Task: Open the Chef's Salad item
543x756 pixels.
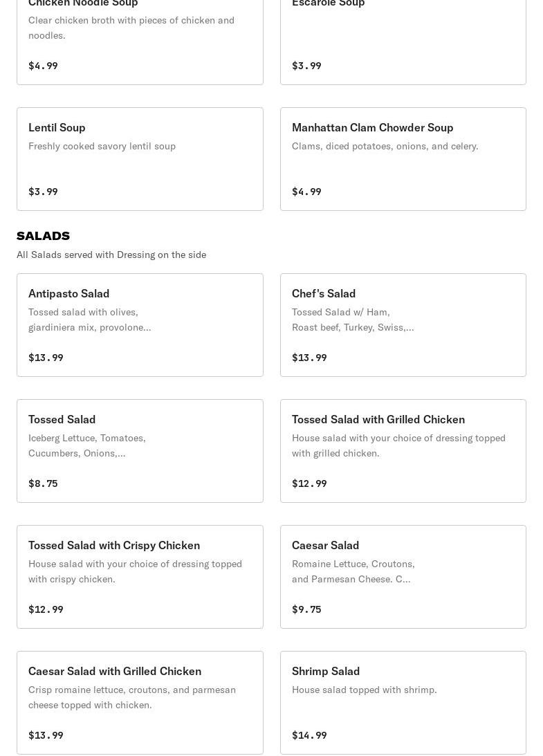Action: (x=403, y=325)
